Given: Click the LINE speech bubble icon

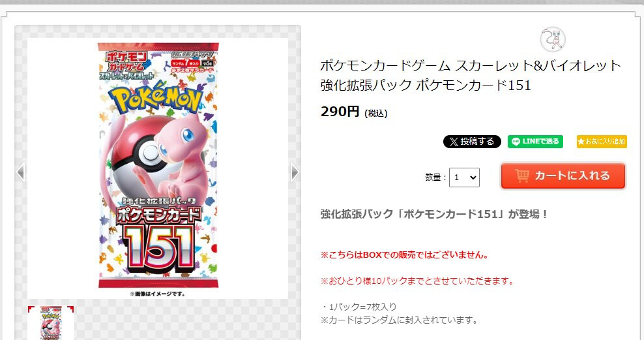Looking at the screenshot, I should 516,142.
